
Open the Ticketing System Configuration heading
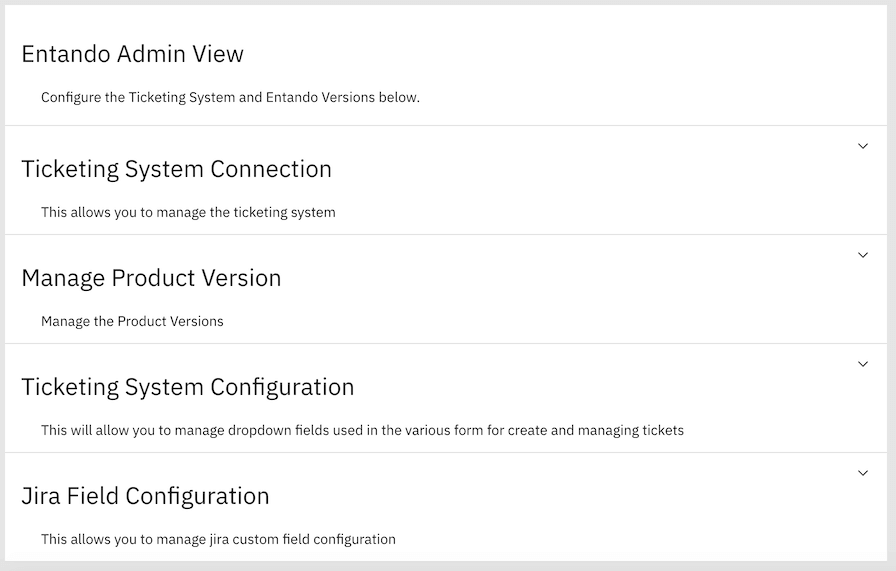[188, 388]
